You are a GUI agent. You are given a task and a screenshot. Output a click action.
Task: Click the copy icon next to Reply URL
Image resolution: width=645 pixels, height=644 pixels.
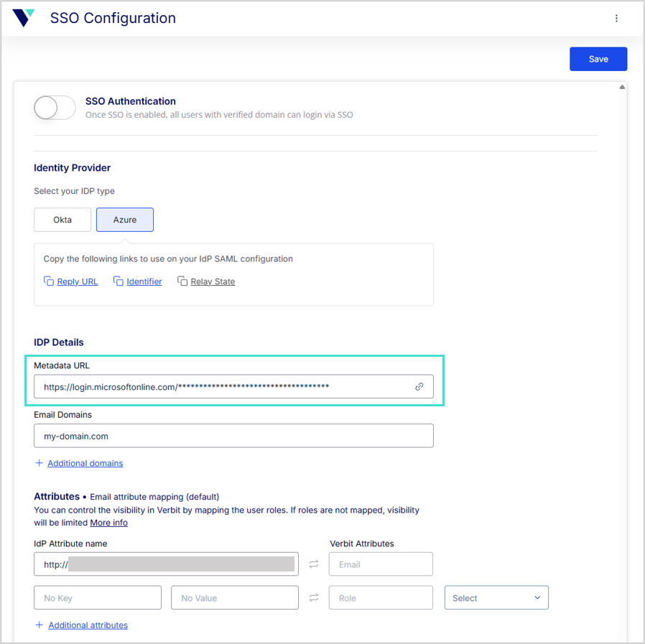coord(47,281)
